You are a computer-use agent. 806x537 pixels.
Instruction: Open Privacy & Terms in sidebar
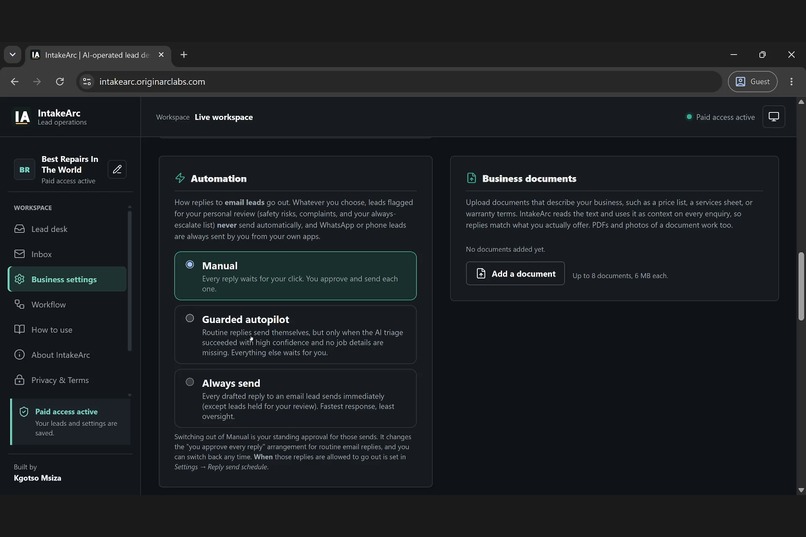click(67, 380)
